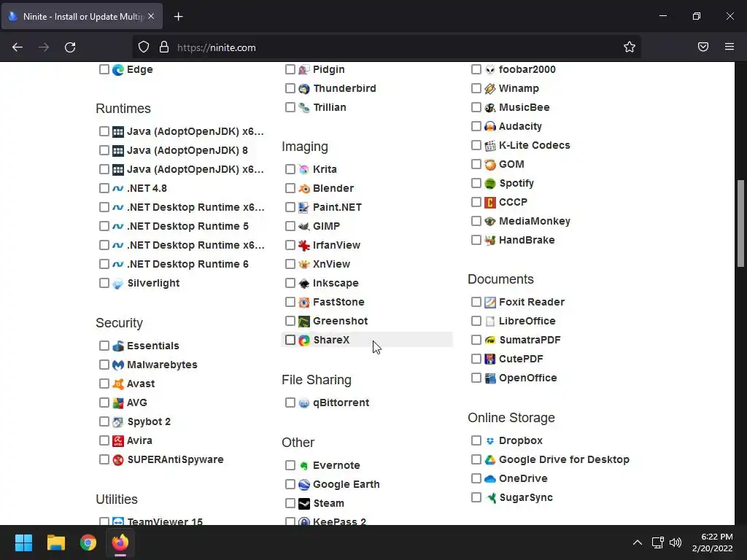747x560 pixels.
Task: Go back to previous page
Action: click(x=18, y=47)
